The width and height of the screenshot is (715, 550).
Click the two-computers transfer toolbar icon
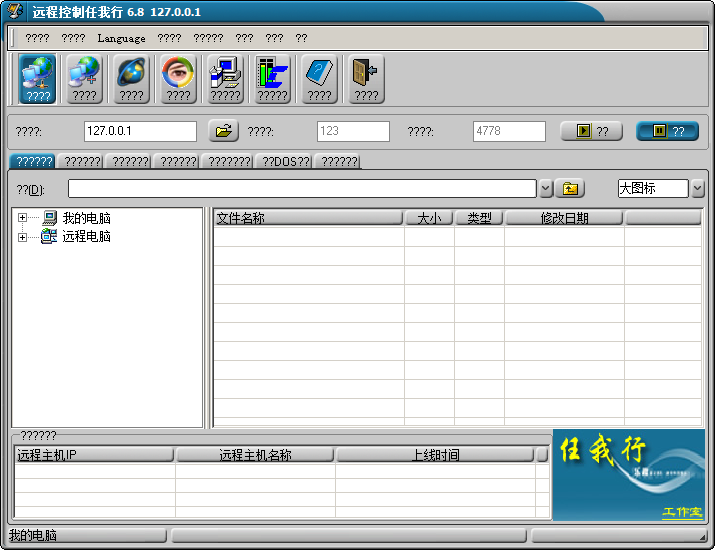point(225,78)
